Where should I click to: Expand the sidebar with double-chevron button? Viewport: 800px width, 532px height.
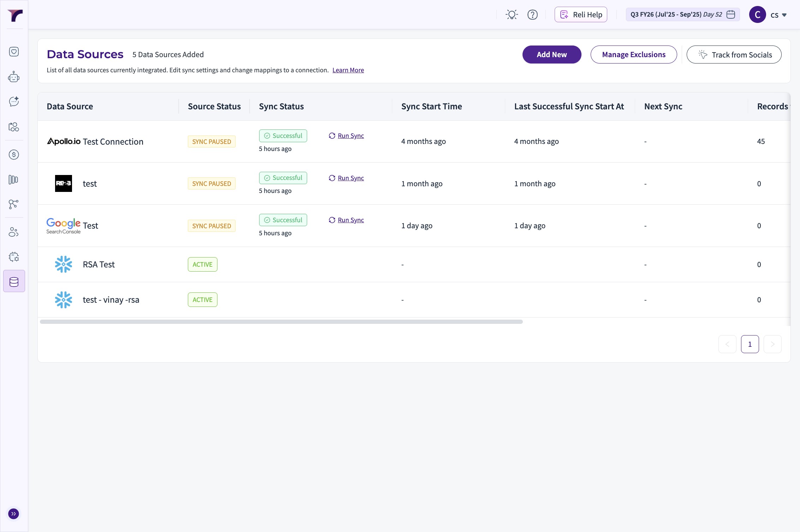point(14,514)
